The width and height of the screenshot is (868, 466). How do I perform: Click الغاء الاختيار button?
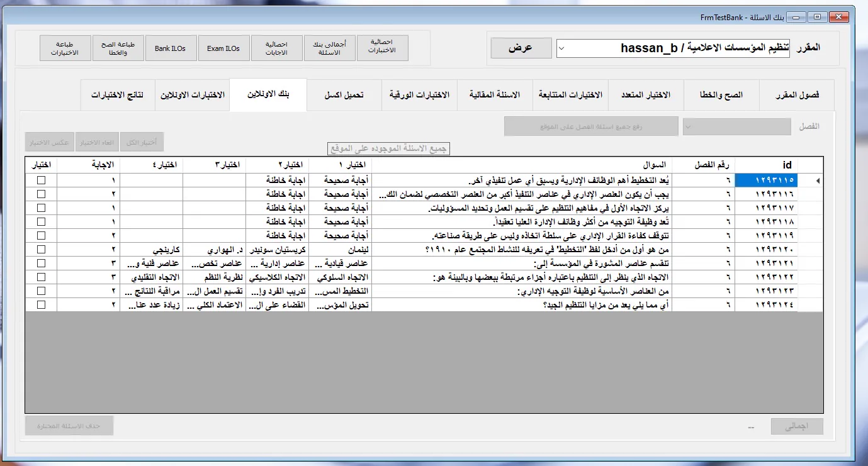98,142
